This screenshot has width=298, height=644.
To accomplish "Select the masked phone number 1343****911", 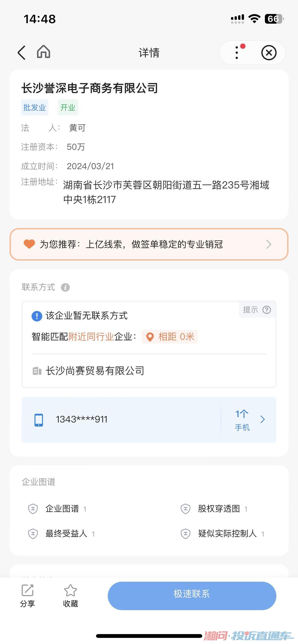I will coord(82,419).
